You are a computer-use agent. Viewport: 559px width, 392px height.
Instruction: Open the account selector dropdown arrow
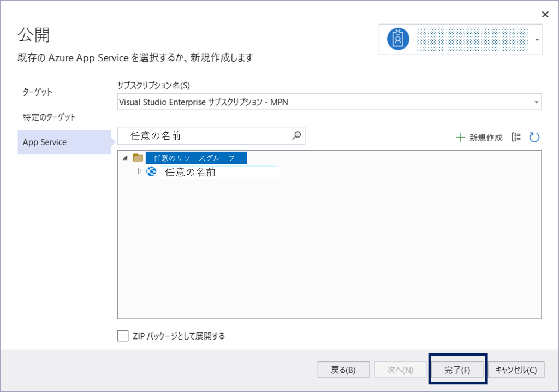click(x=537, y=40)
